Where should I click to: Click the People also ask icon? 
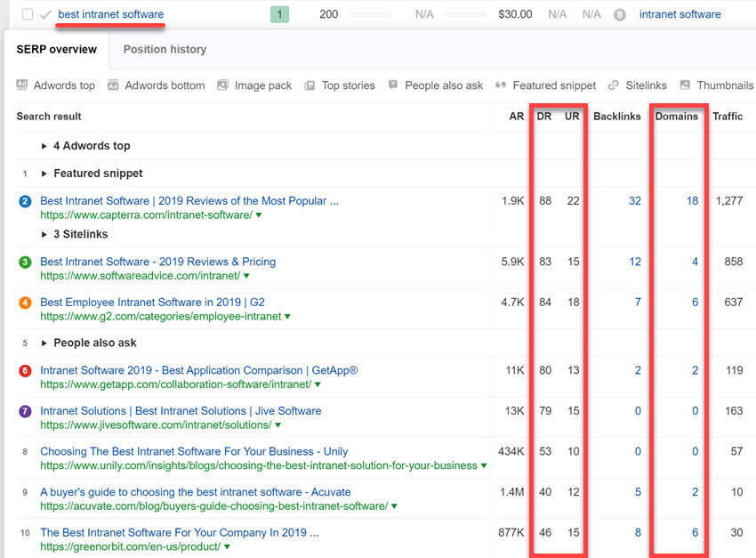coord(392,85)
